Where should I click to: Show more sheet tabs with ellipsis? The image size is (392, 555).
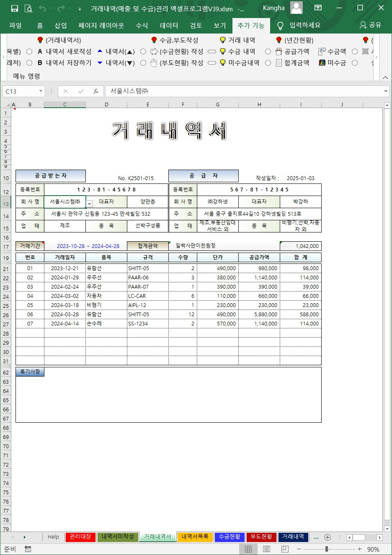316,537
